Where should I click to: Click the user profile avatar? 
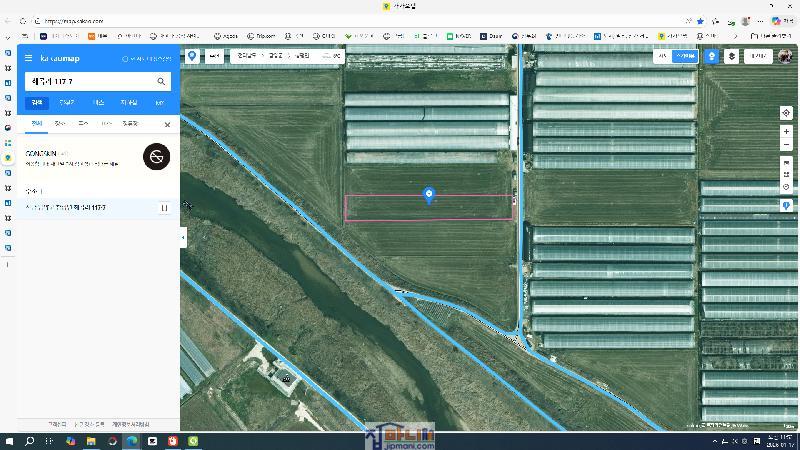(785, 57)
